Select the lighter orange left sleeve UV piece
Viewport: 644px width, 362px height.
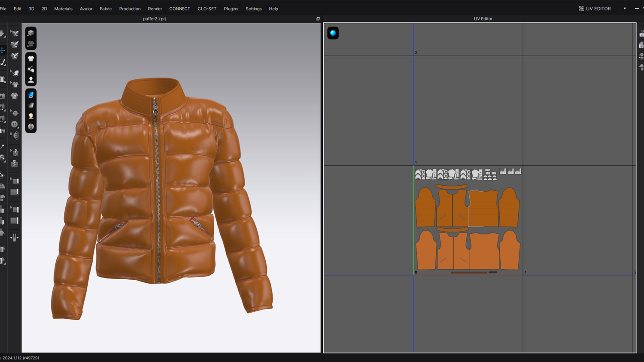(426, 250)
